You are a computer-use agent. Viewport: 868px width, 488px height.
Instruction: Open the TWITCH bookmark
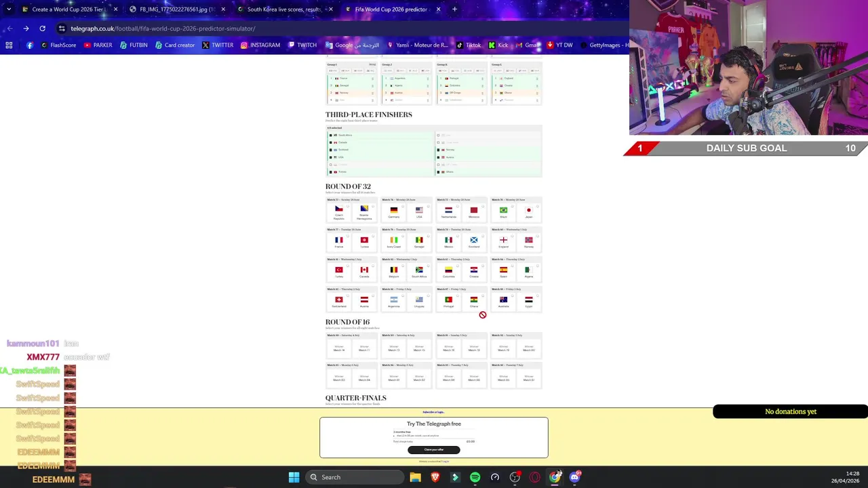click(x=302, y=45)
